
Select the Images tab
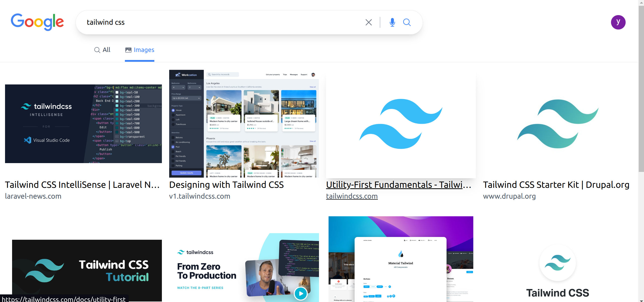tap(140, 50)
